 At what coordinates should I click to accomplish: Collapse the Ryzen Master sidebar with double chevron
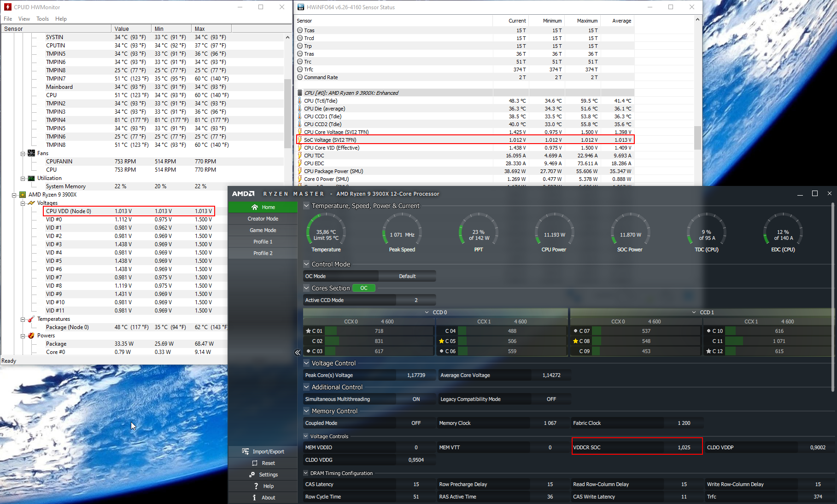click(x=298, y=353)
